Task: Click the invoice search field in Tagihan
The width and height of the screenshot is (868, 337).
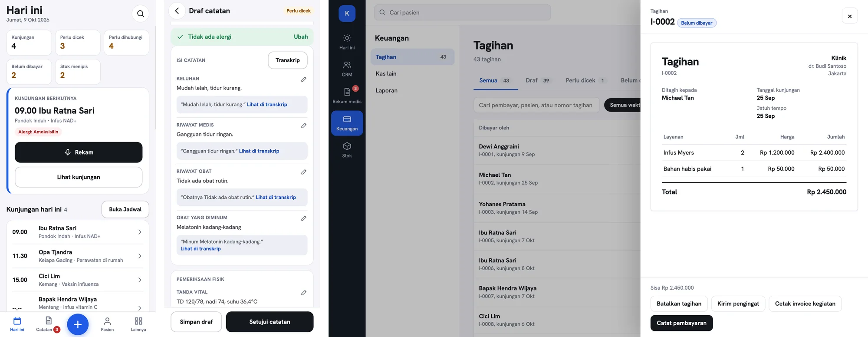Action: point(536,105)
